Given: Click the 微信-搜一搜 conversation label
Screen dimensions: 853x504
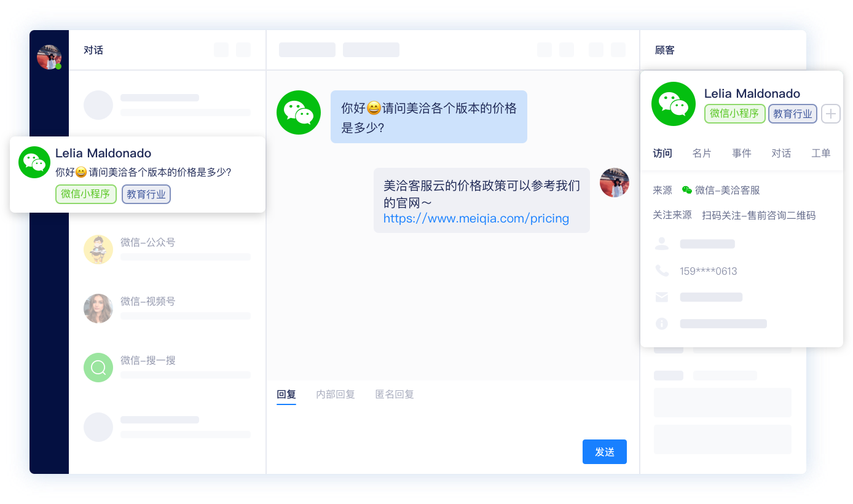Looking at the screenshot, I should (x=148, y=361).
